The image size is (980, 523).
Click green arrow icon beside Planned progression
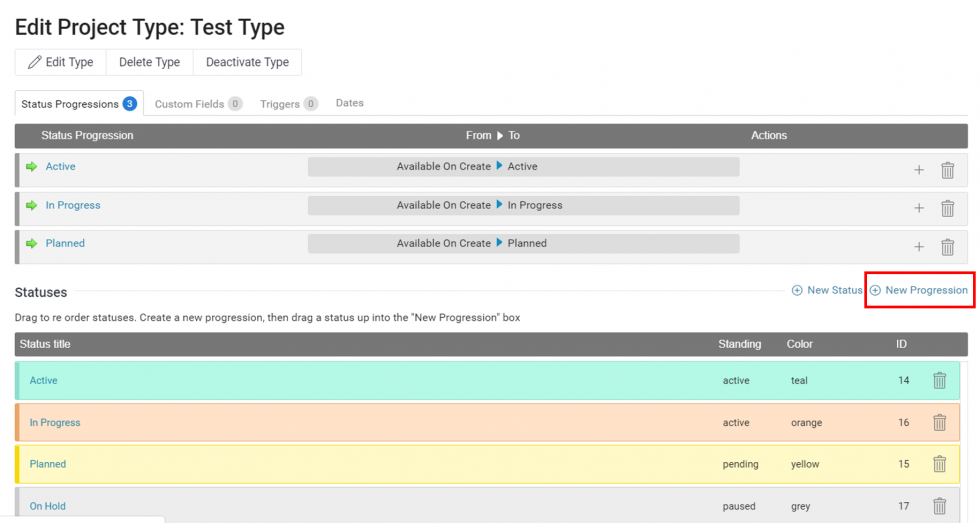coord(32,243)
